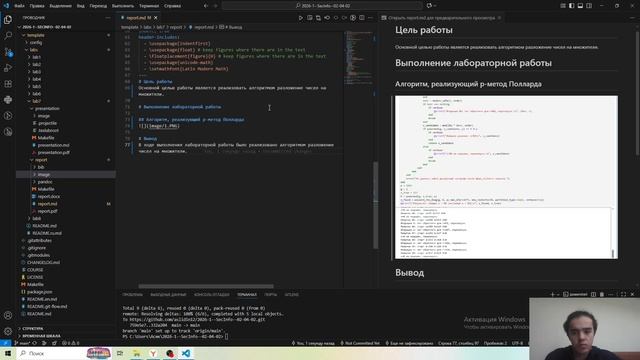Image resolution: width=640 pixels, height=360 pixels.
Task: Toggle primary side bar layout button
Action: (571, 6)
